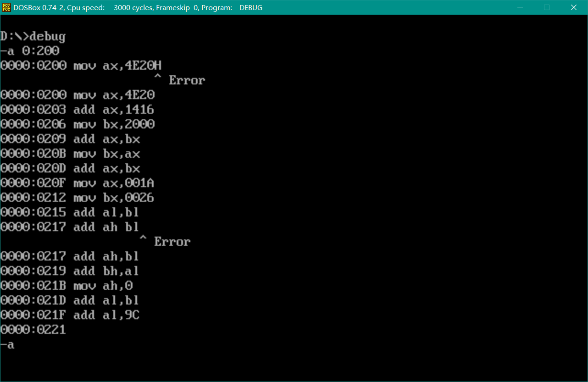
Task: Click the line '0000:0219 add bh,al'
Action: coord(70,271)
